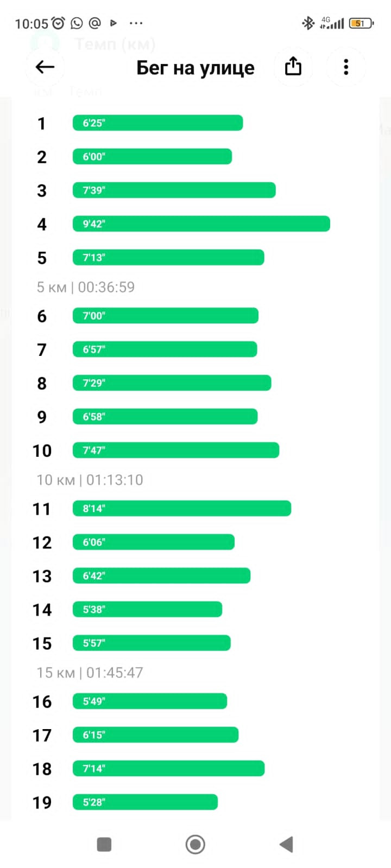Tap the WhatsApp notification icon
The height and width of the screenshot is (868, 391).
[77, 23]
